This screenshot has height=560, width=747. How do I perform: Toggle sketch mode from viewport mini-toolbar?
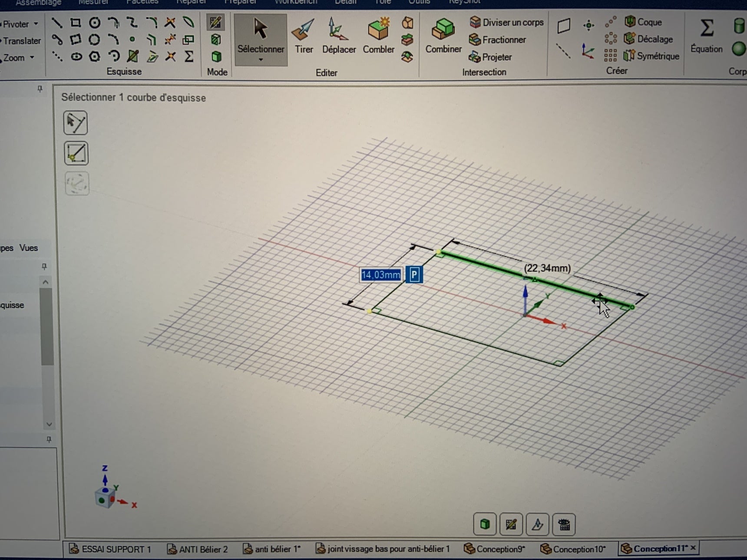click(x=511, y=524)
